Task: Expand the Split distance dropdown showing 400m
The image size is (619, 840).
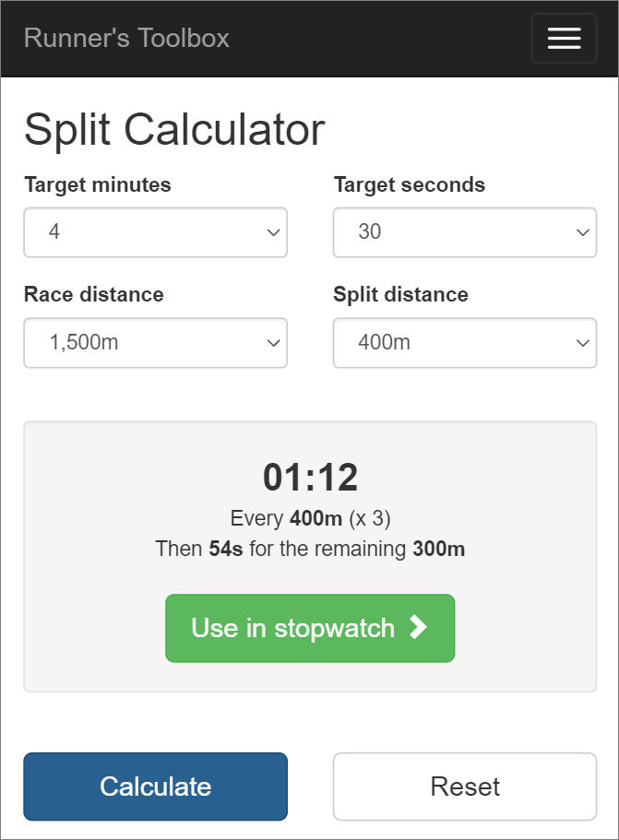Action: (464, 343)
